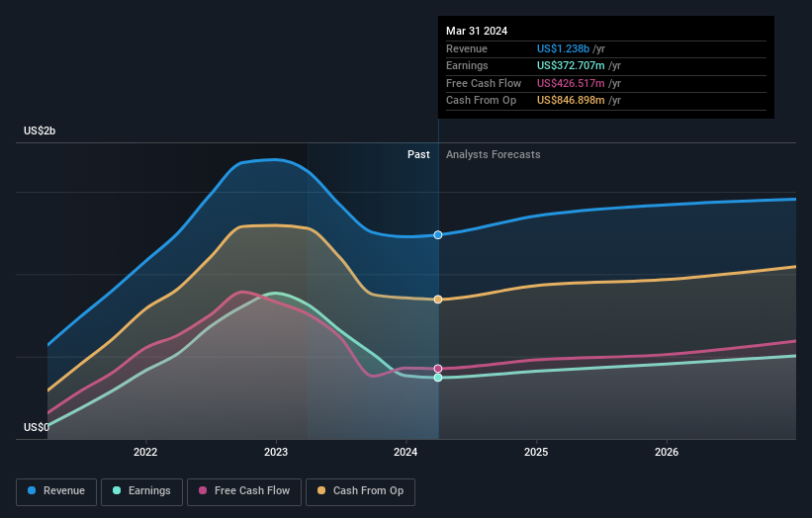Click the US$0 y-axis label
Image resolution: width=812 pixels, height=518 pixels.
[x=37, y=427]
